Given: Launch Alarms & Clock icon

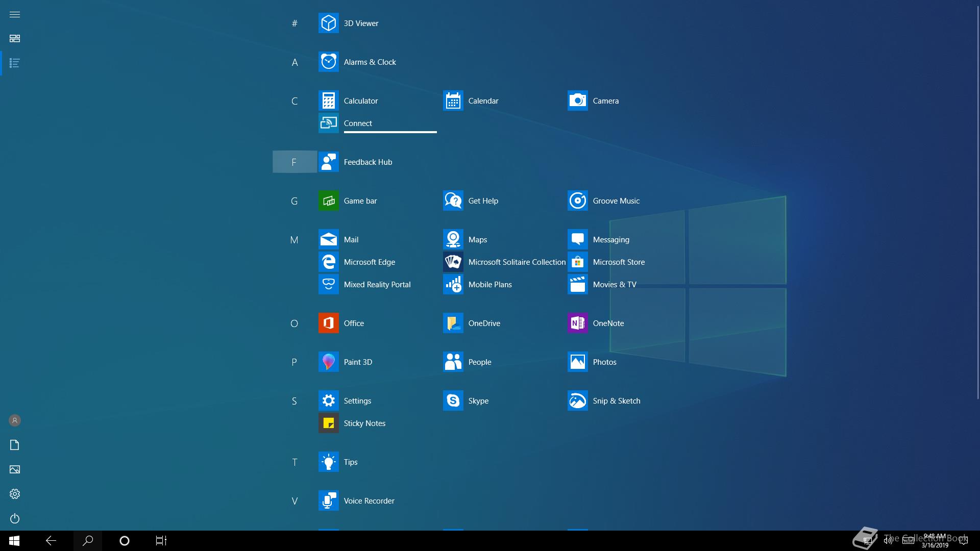Looking at the screenshot, I should [x=328, y=62].
